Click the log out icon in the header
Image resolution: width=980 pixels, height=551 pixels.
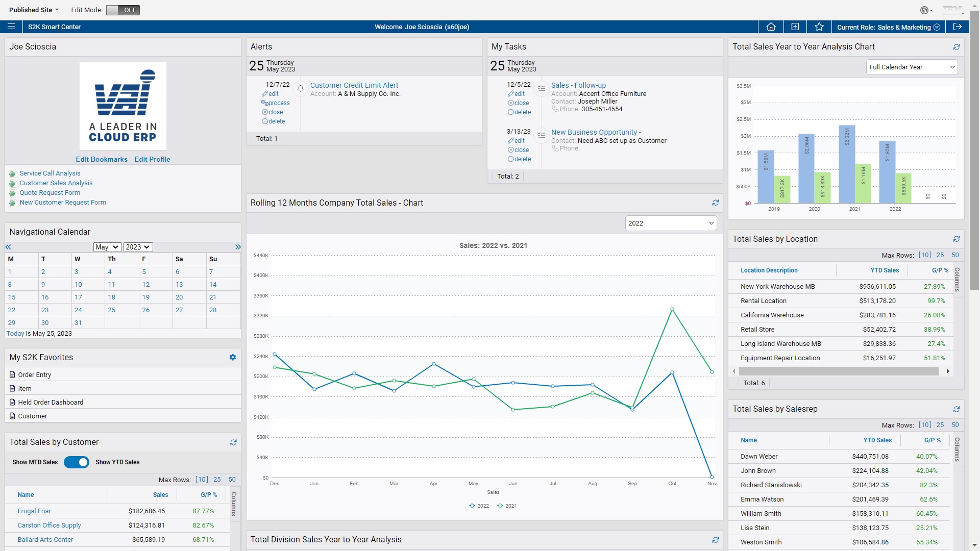958,27
